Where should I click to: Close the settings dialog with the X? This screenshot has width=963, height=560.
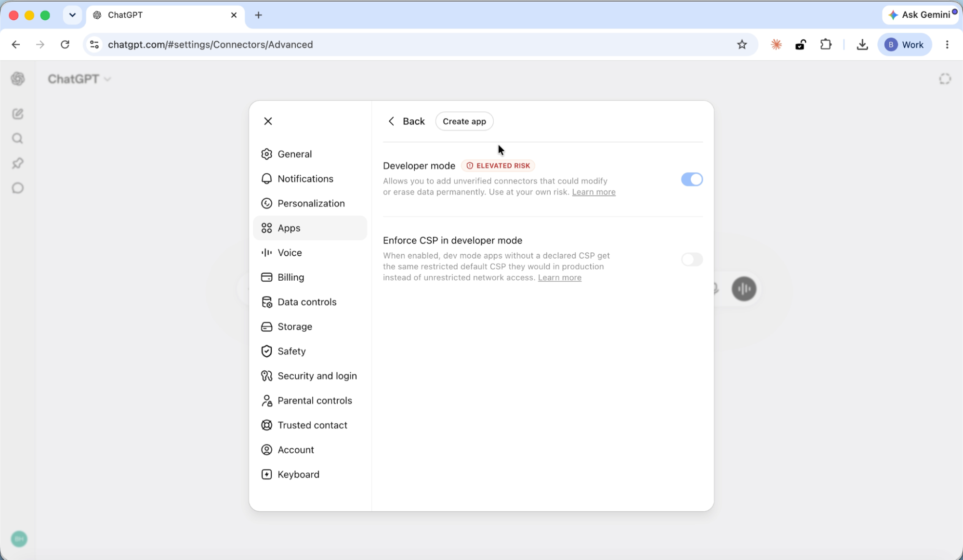[268, 121]
